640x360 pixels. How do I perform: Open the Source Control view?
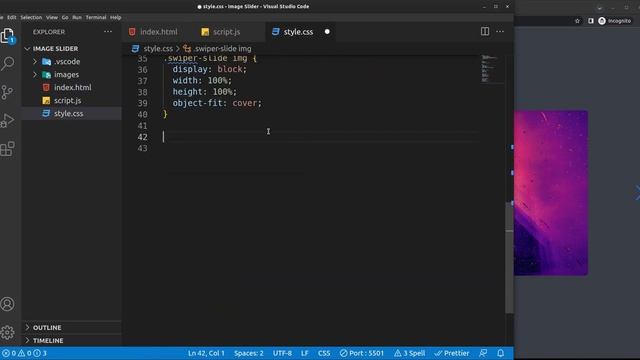[7, 92]
